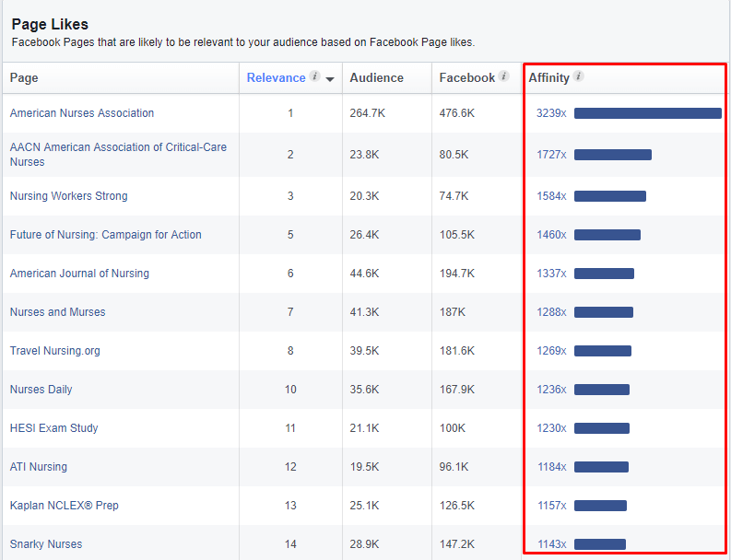
Task: Click the 1143x affinity value
Action: coord(552,543)
